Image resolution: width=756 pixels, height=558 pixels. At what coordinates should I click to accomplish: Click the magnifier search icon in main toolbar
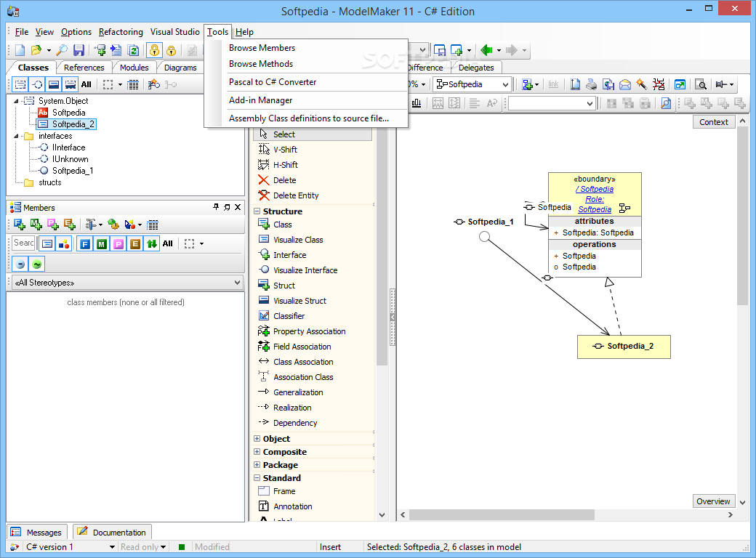point(63,50)
